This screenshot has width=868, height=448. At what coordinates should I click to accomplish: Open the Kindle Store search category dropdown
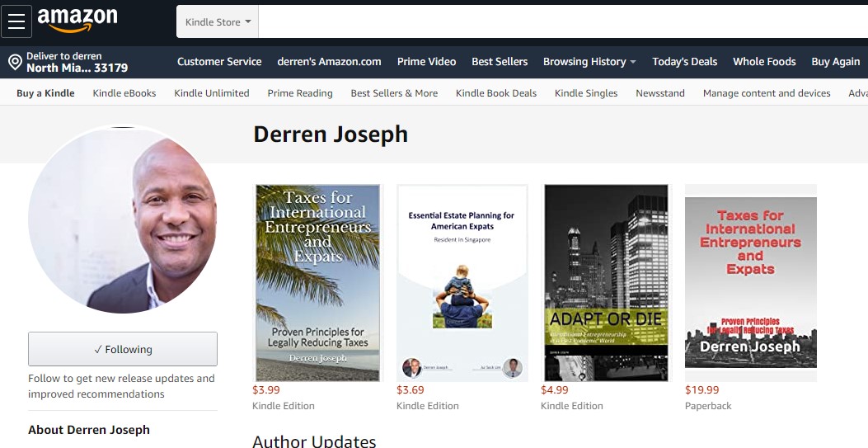tap(218, 22)
